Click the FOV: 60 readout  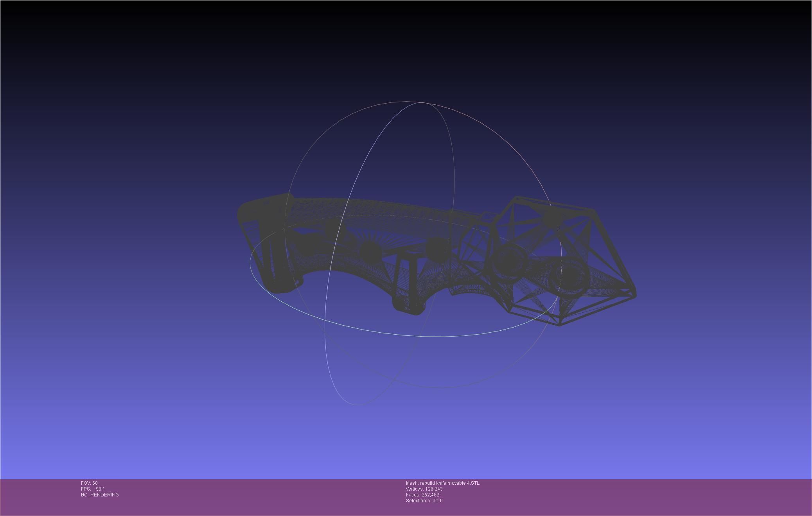pyautogui.click(x=89, y=483)
